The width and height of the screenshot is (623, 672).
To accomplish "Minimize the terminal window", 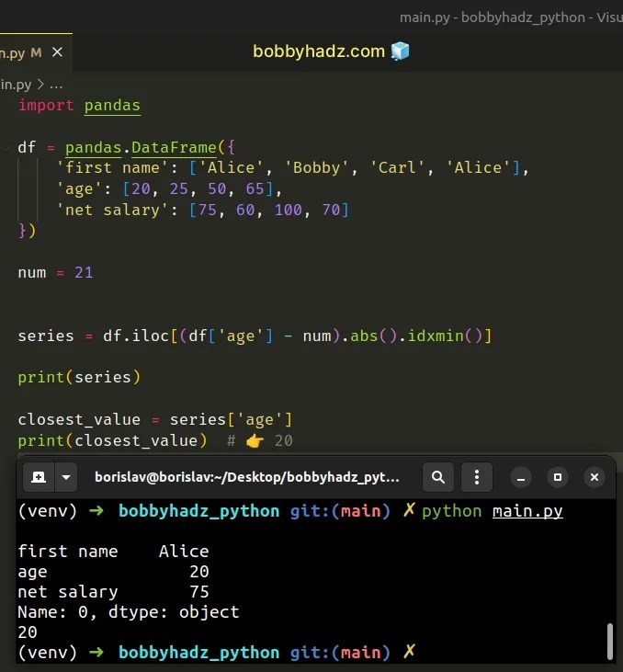I will click(x=521, y=477).
